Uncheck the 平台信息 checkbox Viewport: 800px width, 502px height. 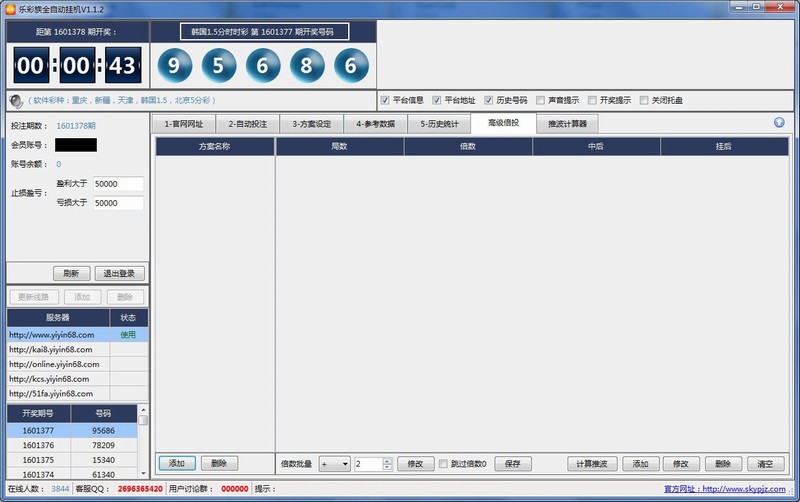[385, 100]
